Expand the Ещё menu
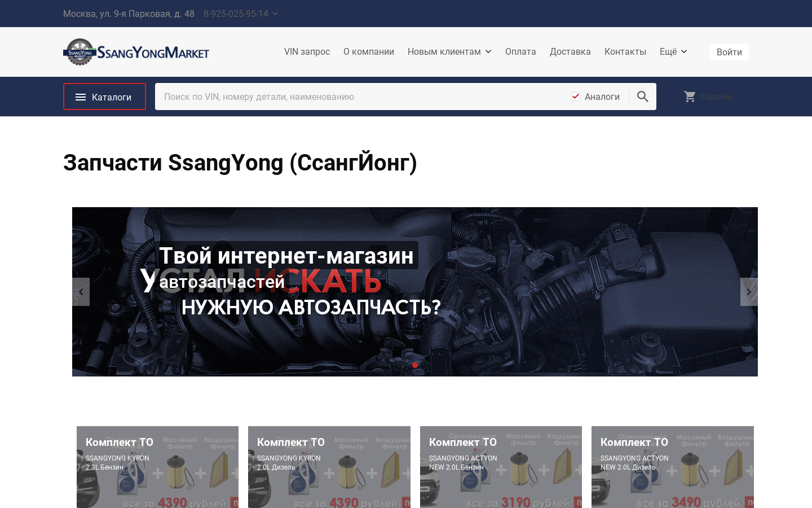 (673, 51)
